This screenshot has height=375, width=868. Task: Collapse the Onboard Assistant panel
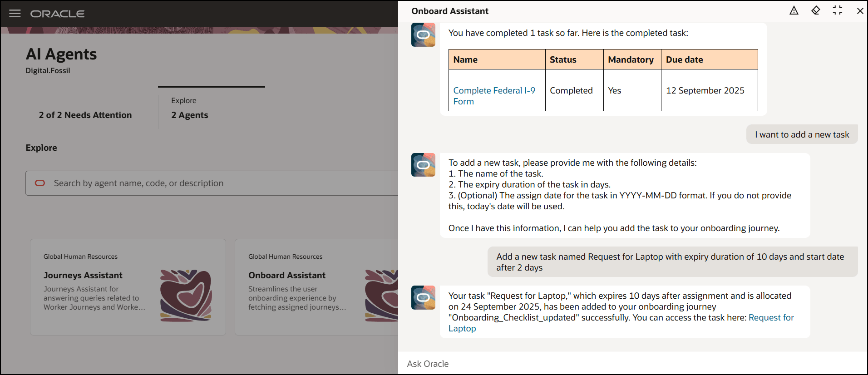click(x=838, y=10)
